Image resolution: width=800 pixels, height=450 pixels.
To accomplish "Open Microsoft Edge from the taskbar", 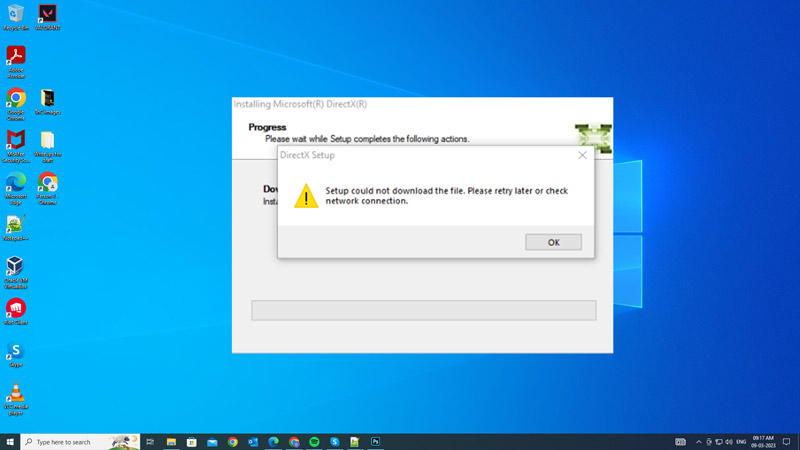I will (273, 442).
